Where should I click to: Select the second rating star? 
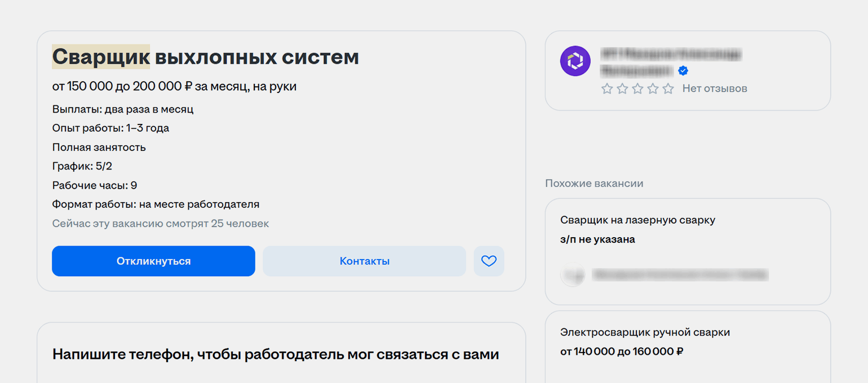[x=622, y=88]
